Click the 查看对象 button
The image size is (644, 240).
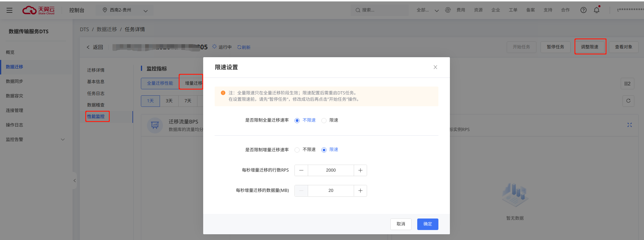tap(624, 47)
